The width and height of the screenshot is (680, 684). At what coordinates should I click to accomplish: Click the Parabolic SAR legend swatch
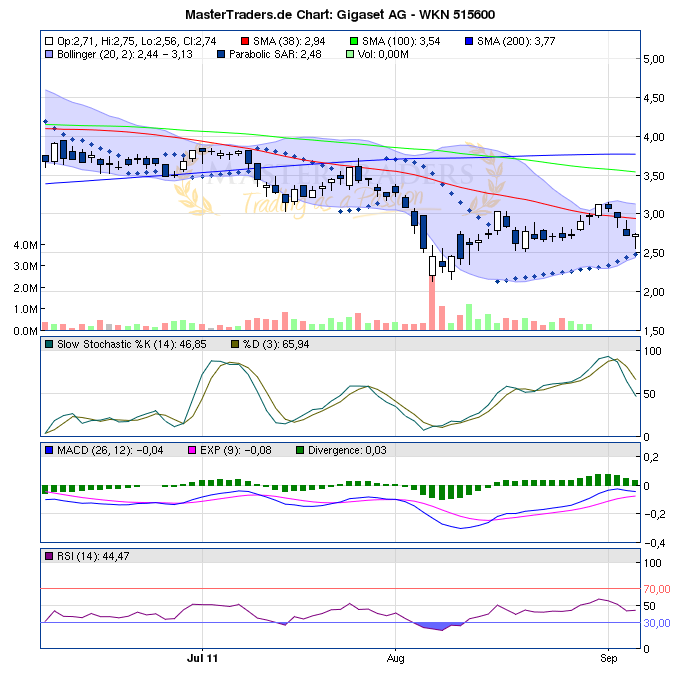coord(221,54)
